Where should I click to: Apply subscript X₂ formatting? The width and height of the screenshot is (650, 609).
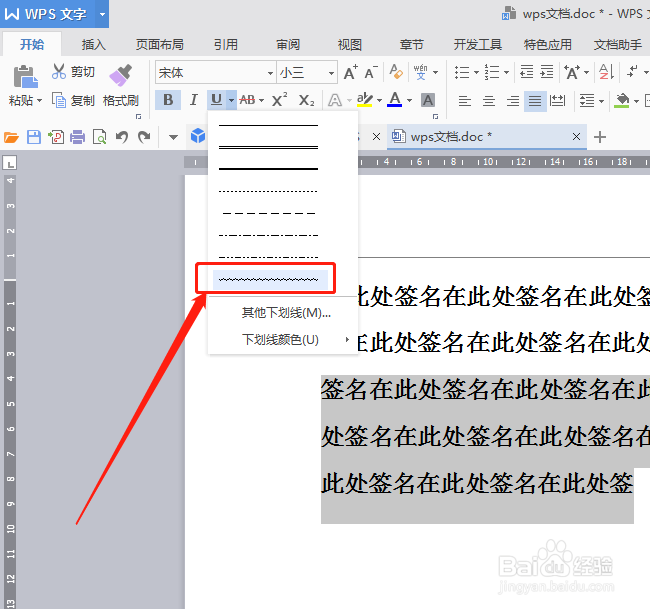pyautogui.click(x=306, y=100)
